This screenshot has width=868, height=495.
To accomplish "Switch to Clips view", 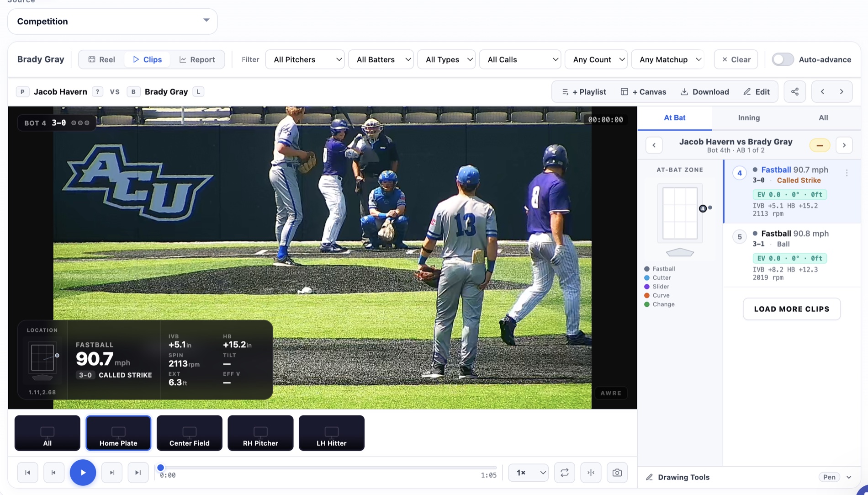I will coord(147,59).
